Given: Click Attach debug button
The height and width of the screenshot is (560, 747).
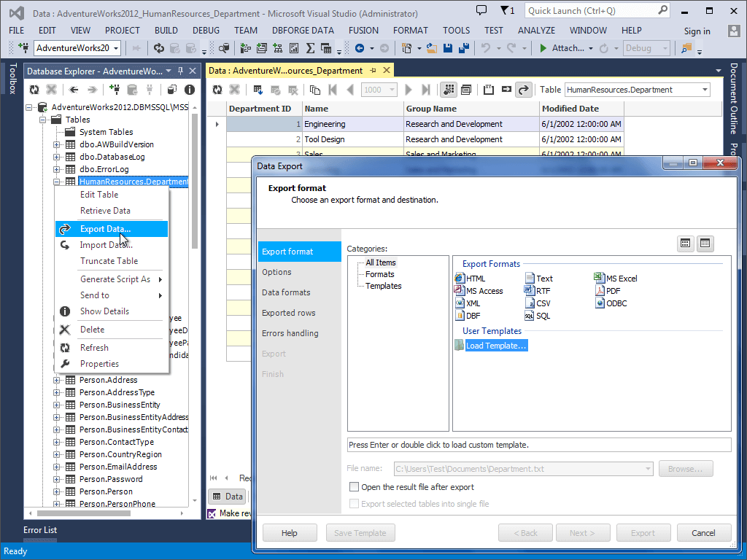Looking at the screenshot, I should (562, 48).
